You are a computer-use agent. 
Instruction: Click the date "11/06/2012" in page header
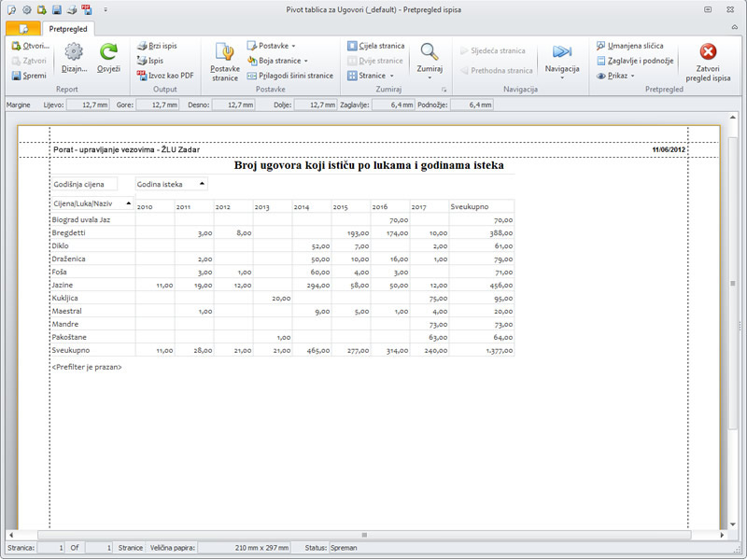pyautogui.click(x=669, y=149)
